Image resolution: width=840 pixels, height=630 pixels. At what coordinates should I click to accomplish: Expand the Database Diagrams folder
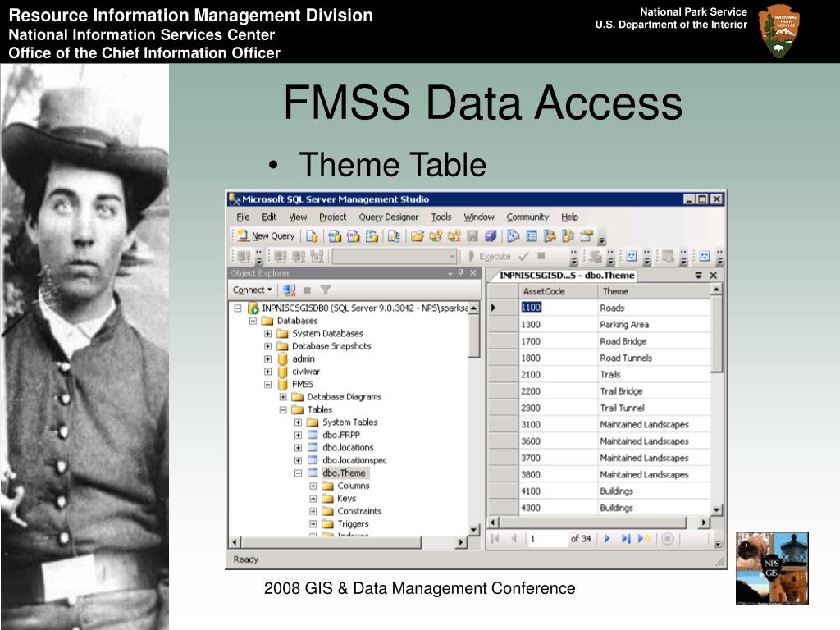283,397
